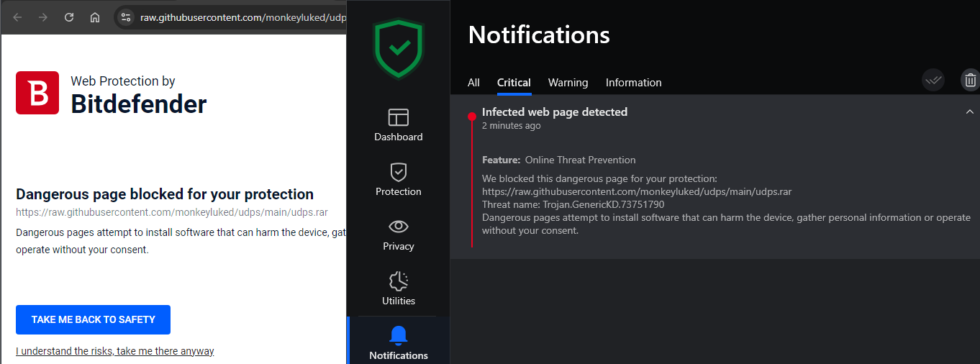Open the Privacy eye icon
This screenshot has width=980, height=364.
pyautogui.click(x=398, y=227)
